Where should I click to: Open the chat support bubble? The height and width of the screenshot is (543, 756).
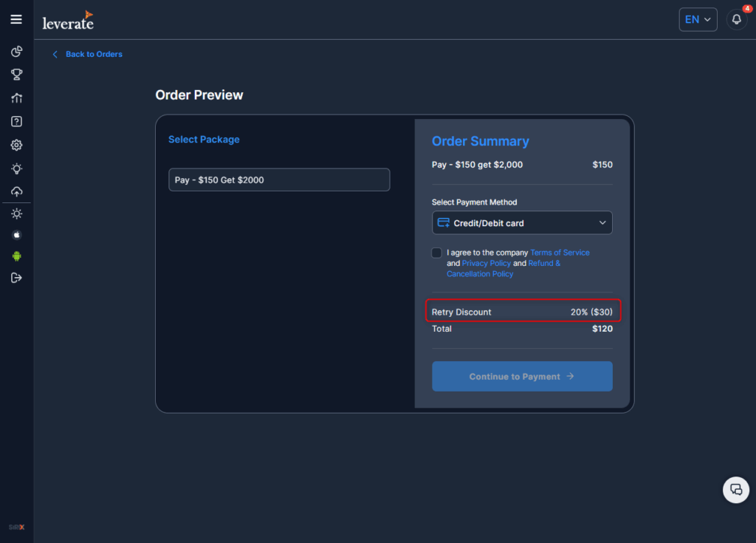click(x=735, y=489)
